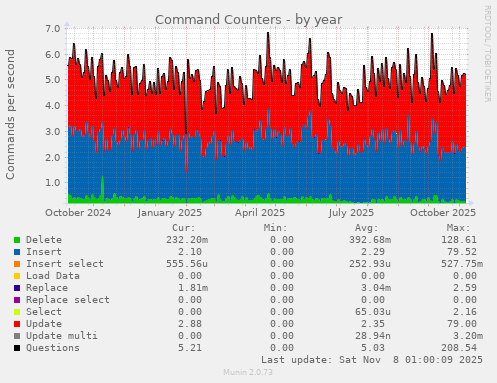Click the 'Munin 2.0.73' footer text
Image resolution: width=497 pixels, height=383 pixels.
tap(248, 372)
